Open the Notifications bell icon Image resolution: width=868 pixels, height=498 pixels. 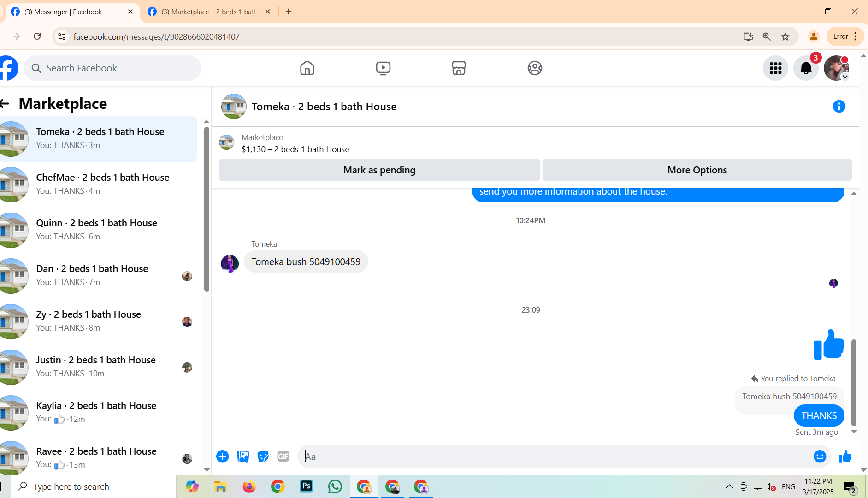click(x=806, y=68)
